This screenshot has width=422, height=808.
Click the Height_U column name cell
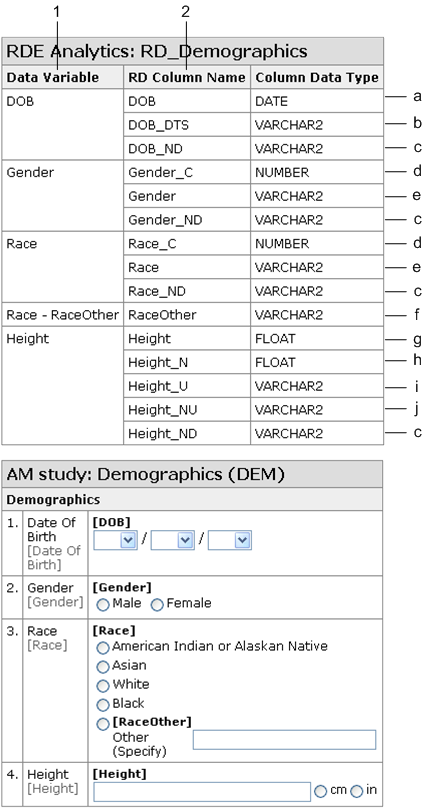point(187,386)
